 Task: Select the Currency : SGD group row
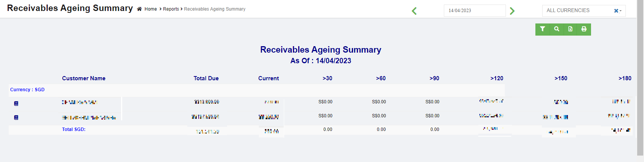27,90
